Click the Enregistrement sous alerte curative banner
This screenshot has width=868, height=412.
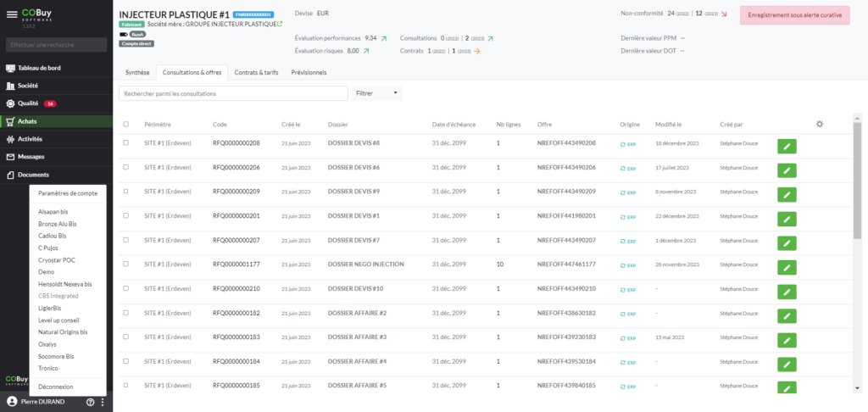(794, 16)
